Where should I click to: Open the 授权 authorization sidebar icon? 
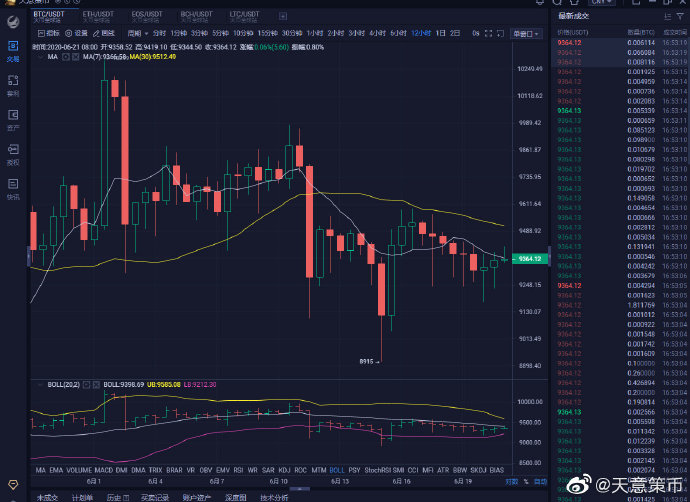pos(13,154)
